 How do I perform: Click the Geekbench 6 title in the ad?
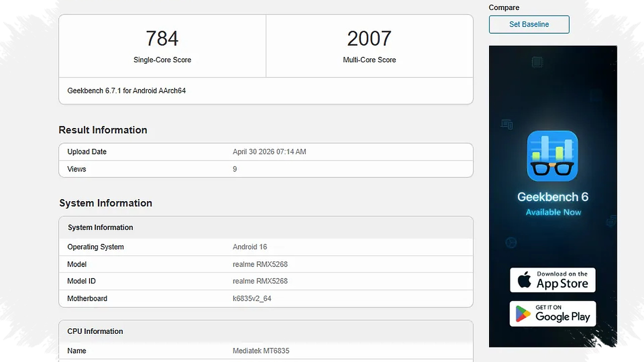coord(552,197)
